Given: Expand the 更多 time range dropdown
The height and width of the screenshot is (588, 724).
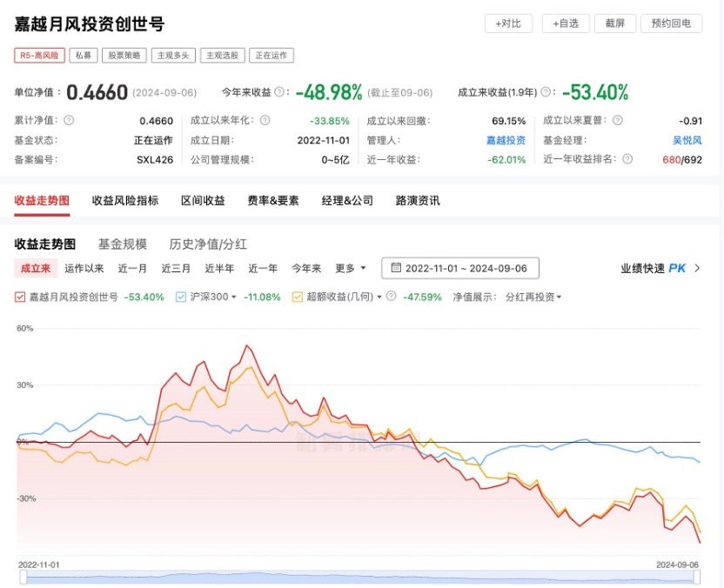Looking at the screenshot, I should tap(351, 268).
